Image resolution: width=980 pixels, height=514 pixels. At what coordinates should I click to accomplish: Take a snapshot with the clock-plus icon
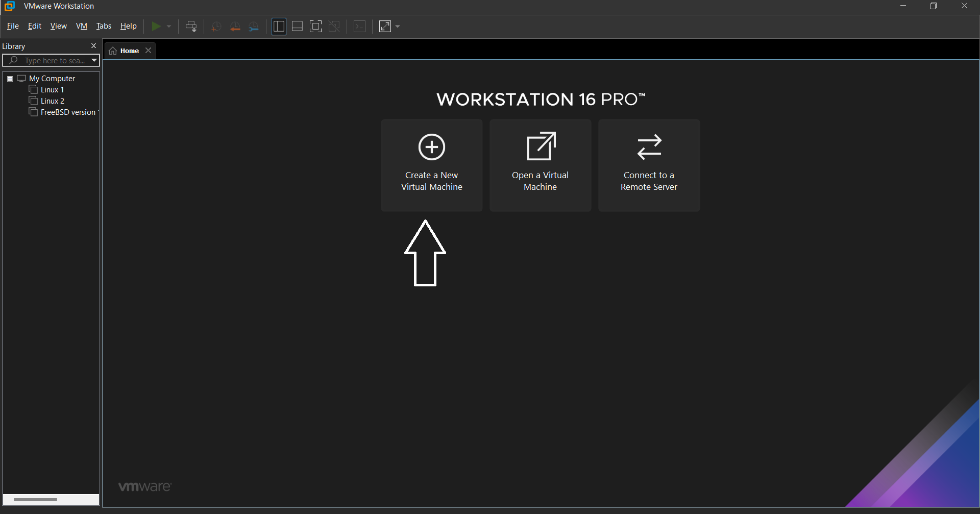pyautogui.click(x=216, y=27)
